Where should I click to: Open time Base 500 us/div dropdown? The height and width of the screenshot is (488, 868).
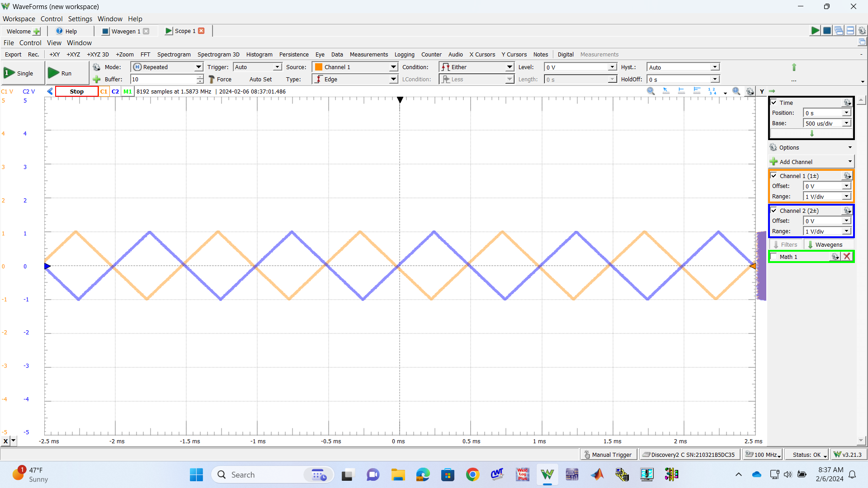click(x=846, y=123)
